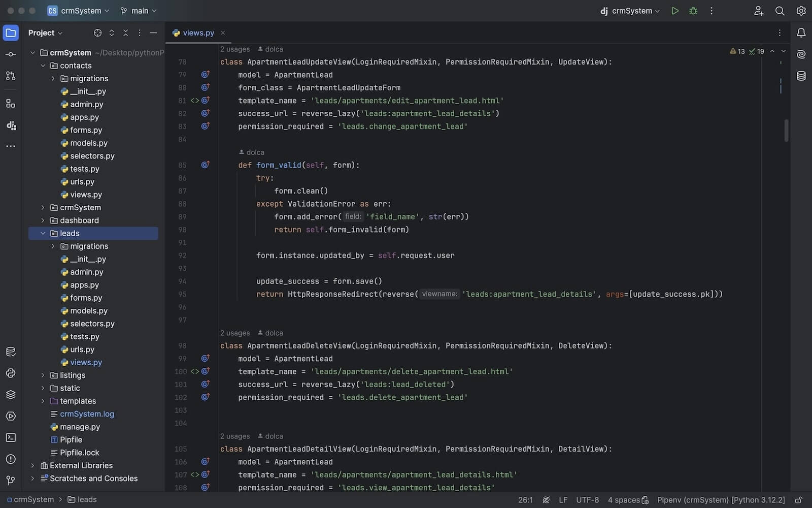Open the Database tool on right sidebar
This screenshot has width=812, height=508.
tap(801, 76)
